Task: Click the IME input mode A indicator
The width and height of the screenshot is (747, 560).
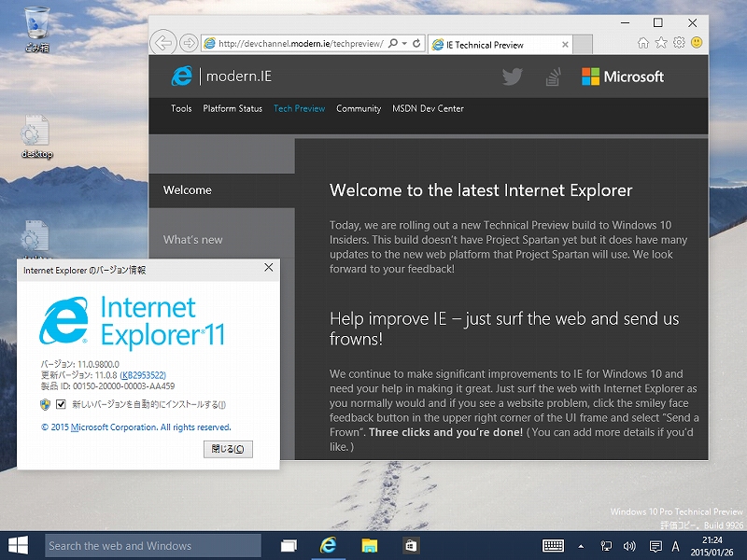Action: (675, 546)
